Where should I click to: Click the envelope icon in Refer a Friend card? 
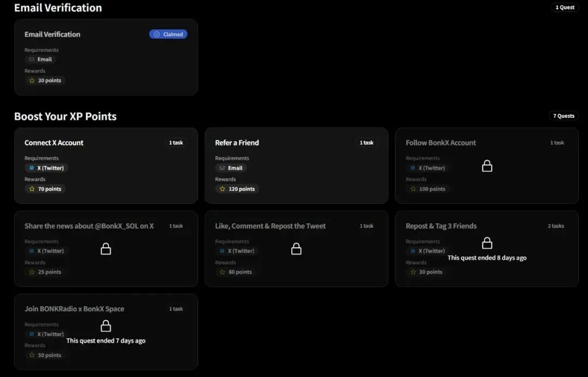tap(222, 168)
